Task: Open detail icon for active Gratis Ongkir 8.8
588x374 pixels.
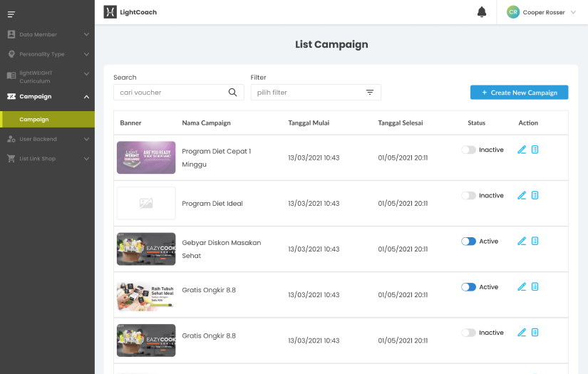Action: click(535, 286)
